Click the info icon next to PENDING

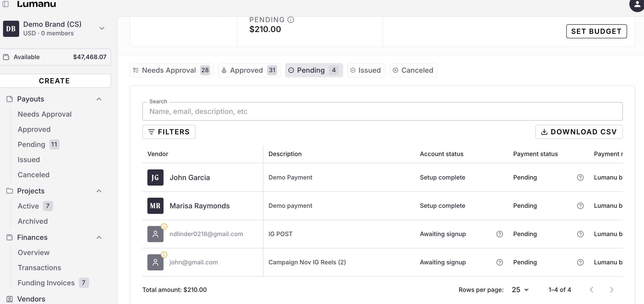click(x=291, y=20)
